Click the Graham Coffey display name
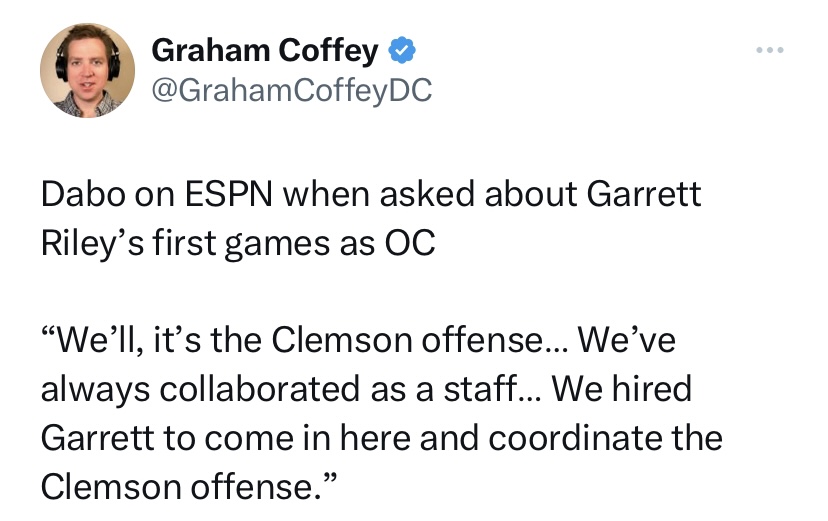 point(265,50)
